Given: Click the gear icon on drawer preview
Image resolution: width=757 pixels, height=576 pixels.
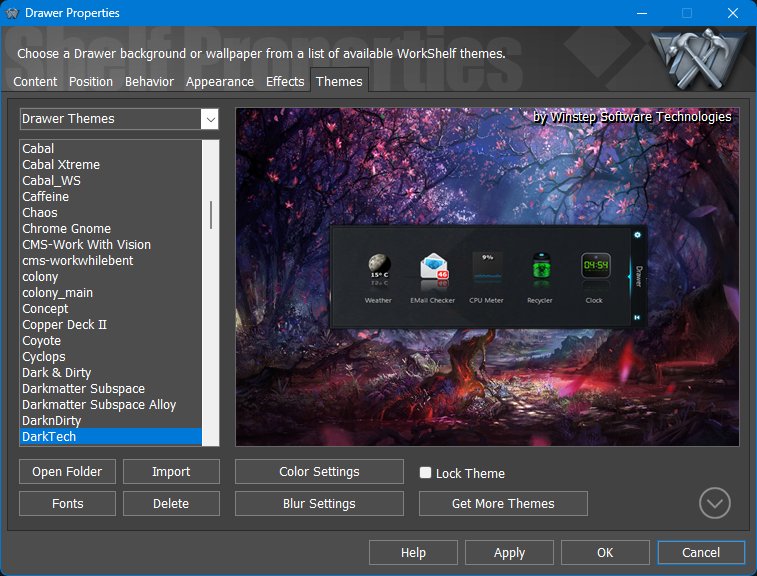Looking at the screenshot, I should [x=637, y=235].
